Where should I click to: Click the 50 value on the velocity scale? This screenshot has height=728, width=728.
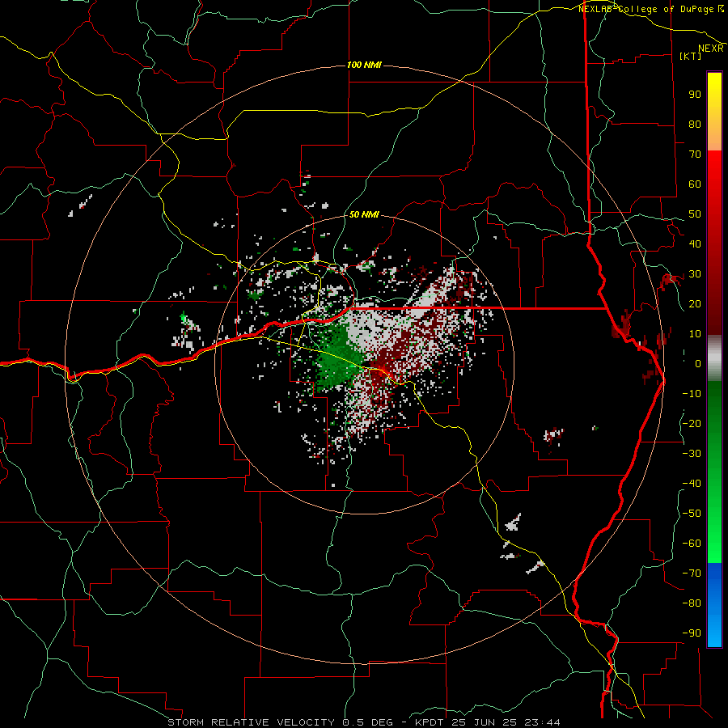[x=695, y=214]
